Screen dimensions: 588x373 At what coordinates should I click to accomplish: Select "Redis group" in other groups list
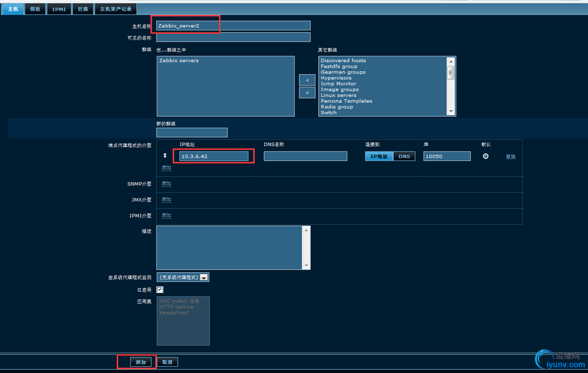click(x=337, y=107)
